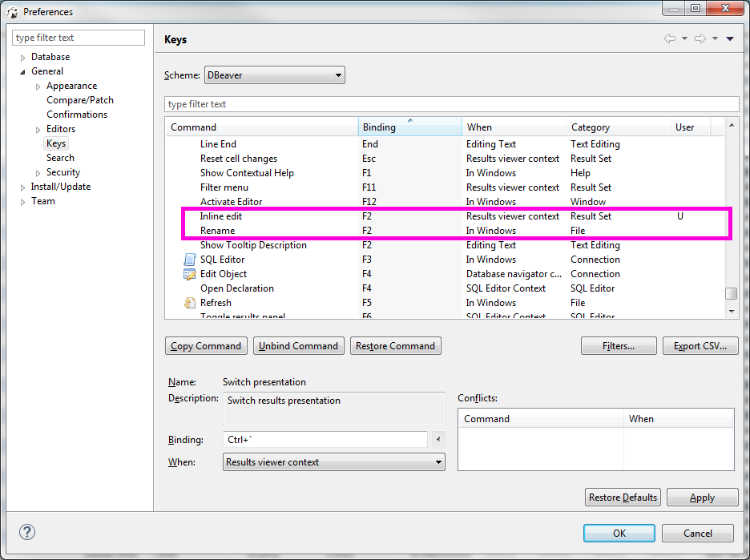Click the forward navigation arrow

coord(700,38)
